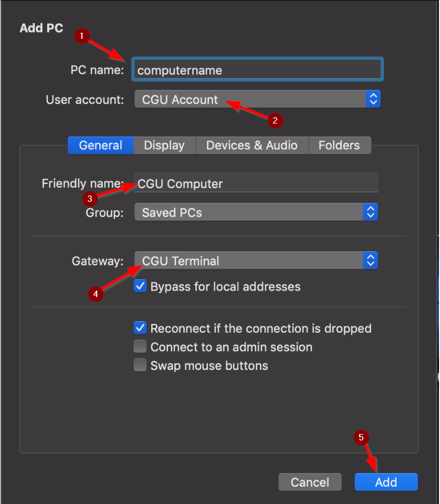Click the User account stepper arrows
Viewport: 440px width, 504px height.
(x=373, y=99)
